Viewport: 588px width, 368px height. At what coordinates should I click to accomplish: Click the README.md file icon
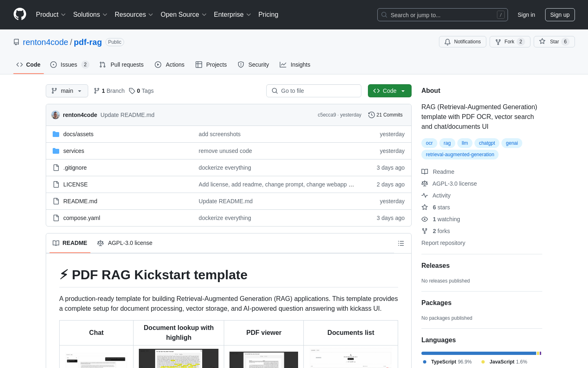pyautogui.click(x=56, y=201)
